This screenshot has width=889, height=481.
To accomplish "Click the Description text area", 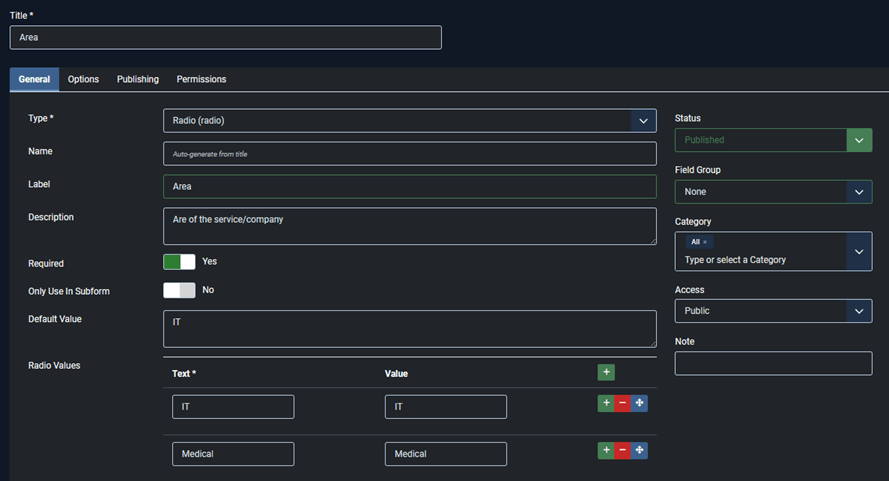I will click(409, 226).
